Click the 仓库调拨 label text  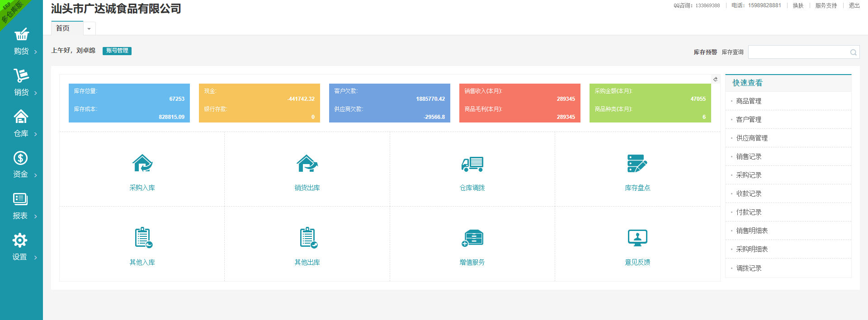pos(472,188)
